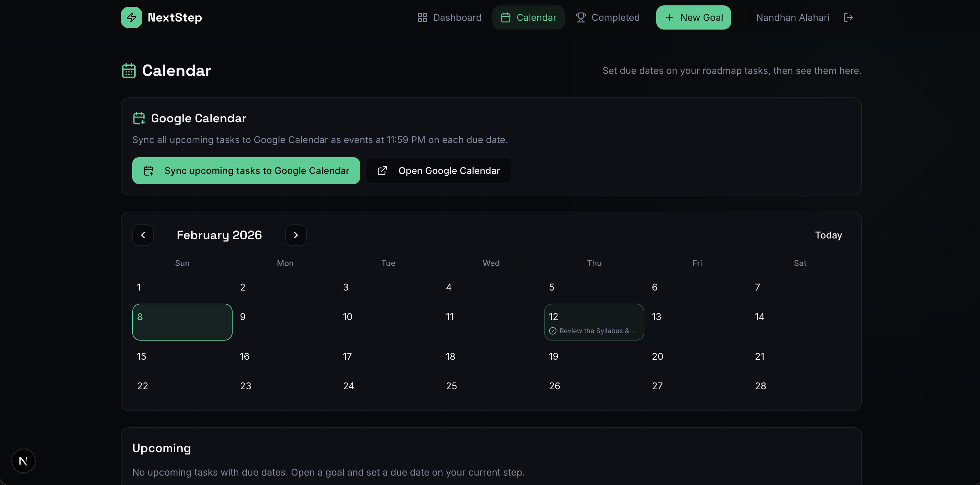The image size is (980, 485).
Task: Jump to Today in the calendar
Action: click(828, 235)
